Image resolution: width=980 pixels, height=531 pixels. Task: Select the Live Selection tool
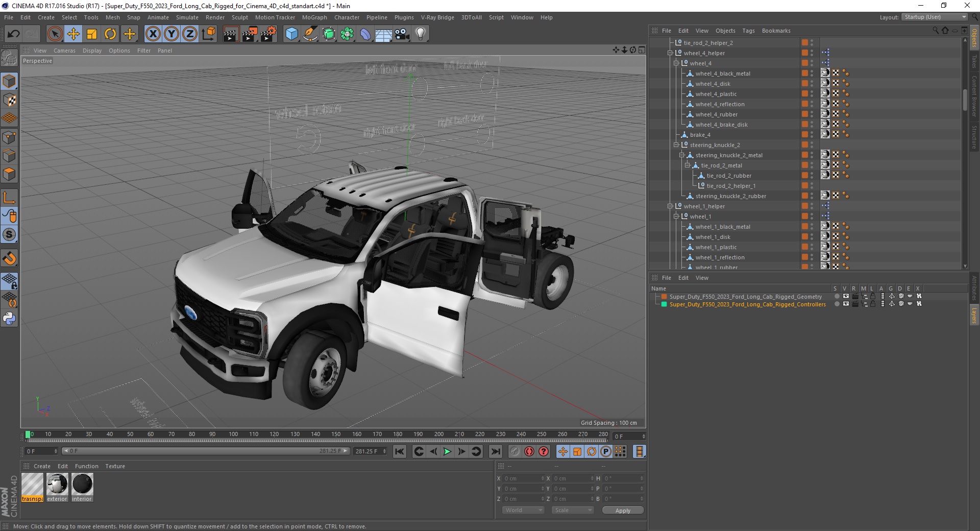pos(55,34)
